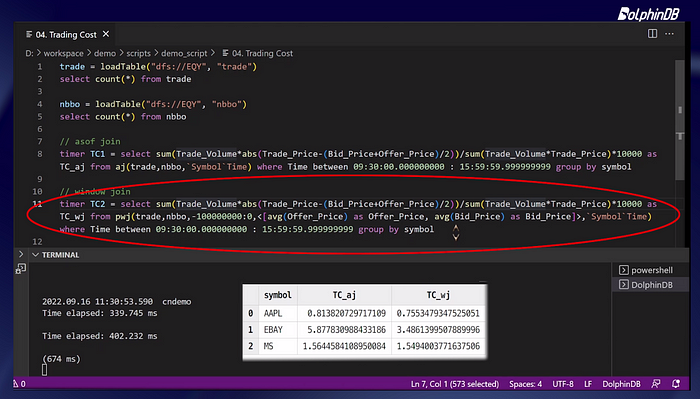The width and height of the screenshot is (700, 399).
Task: Click line number 1 in the gutter
Action: [40, 66]
